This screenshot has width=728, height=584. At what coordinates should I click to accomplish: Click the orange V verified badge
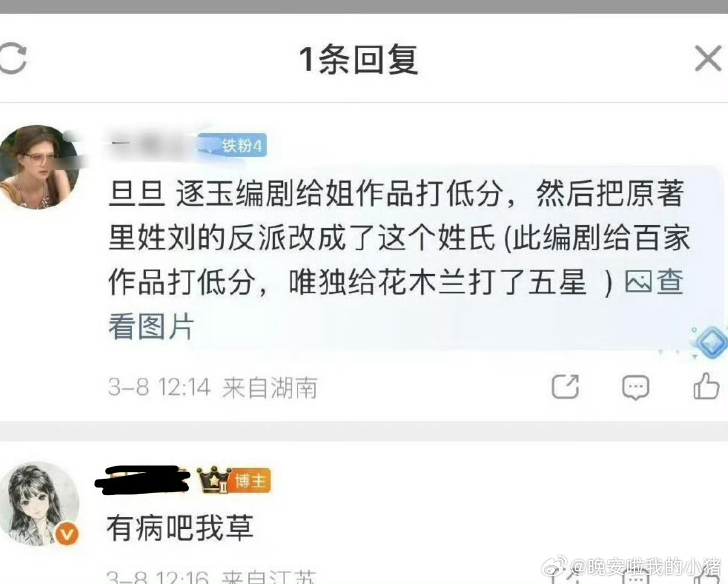[67, 534]
